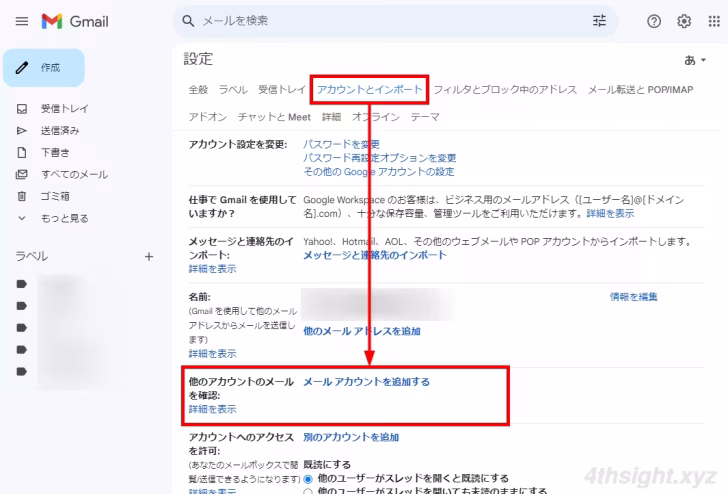728x494 pixels.
Task: Open the オフライン tab
Action: pos(376,117)
